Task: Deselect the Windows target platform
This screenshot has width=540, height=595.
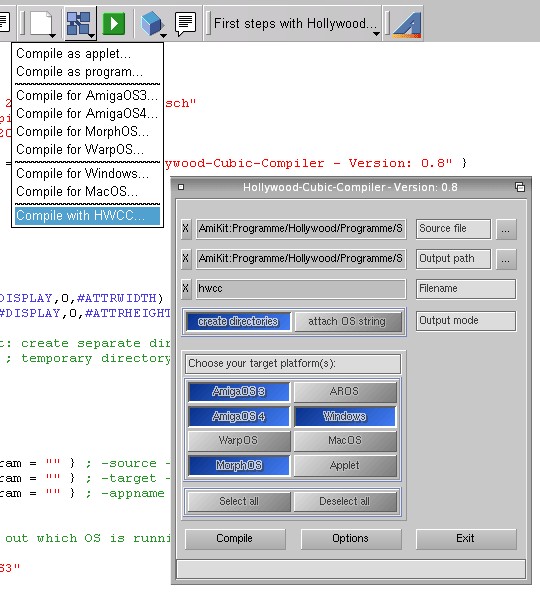Action: 345,416
